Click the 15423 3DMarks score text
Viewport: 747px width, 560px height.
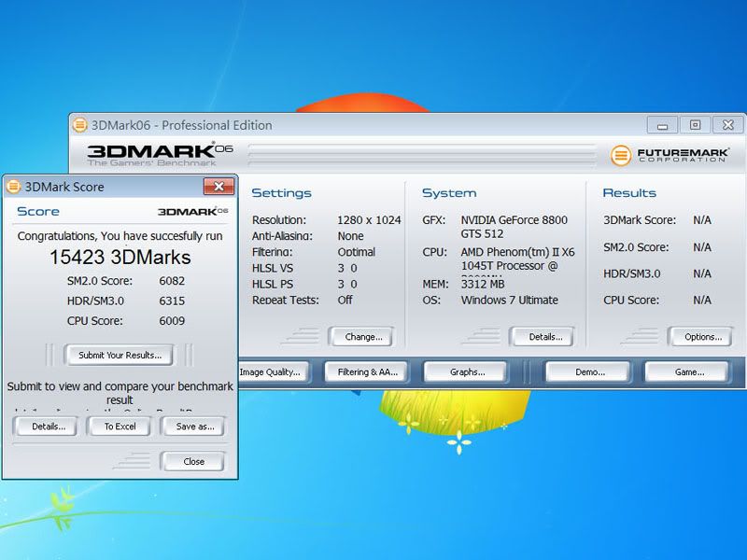[120, 258]
